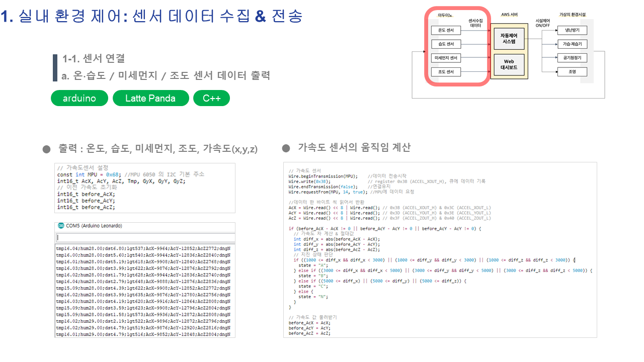Select the 공기청정기 facility box
644x362 pixels.
572,58
